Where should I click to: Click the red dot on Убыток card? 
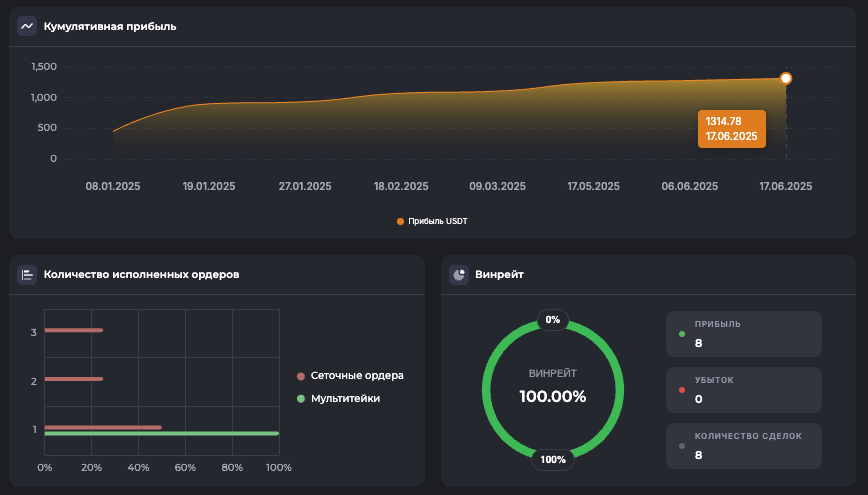tap(682, 390)
